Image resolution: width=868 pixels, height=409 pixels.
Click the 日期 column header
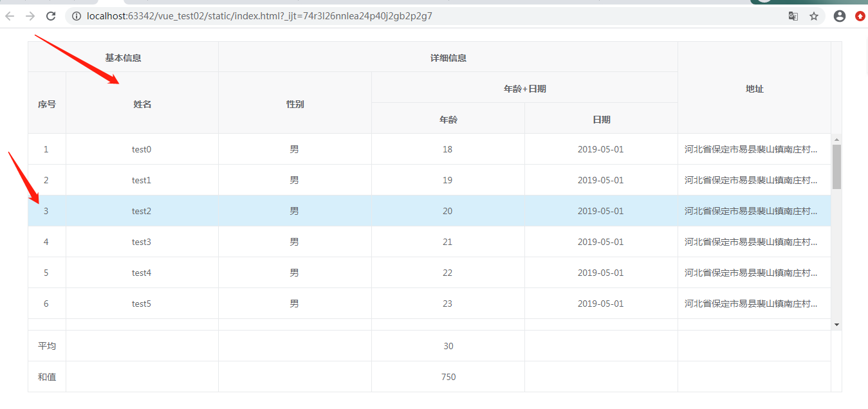(601, 118)
